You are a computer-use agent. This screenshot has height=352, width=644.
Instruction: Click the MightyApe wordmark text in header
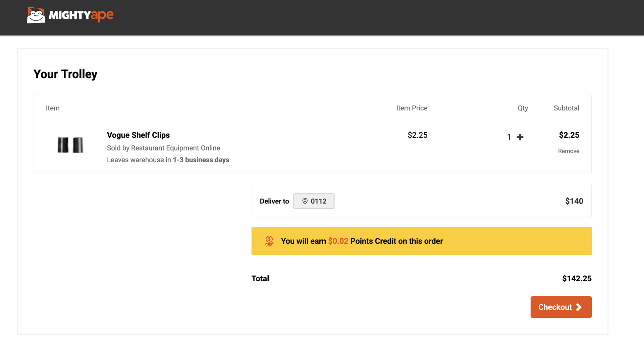pos(81,15)
